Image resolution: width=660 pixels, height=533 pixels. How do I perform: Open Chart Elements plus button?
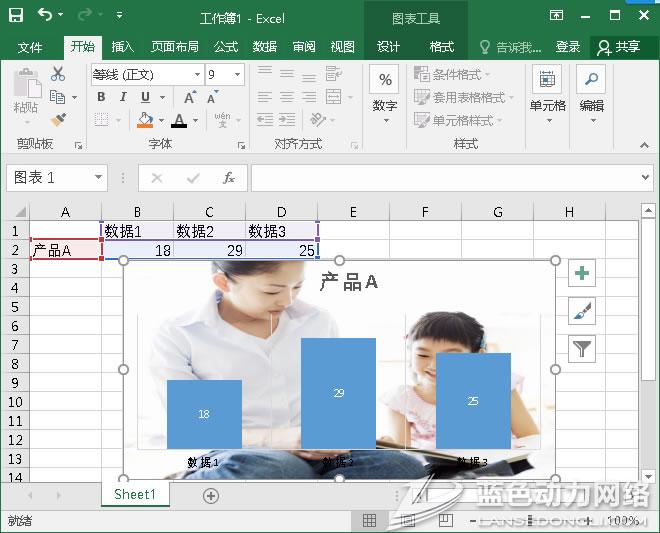(582, 273)
